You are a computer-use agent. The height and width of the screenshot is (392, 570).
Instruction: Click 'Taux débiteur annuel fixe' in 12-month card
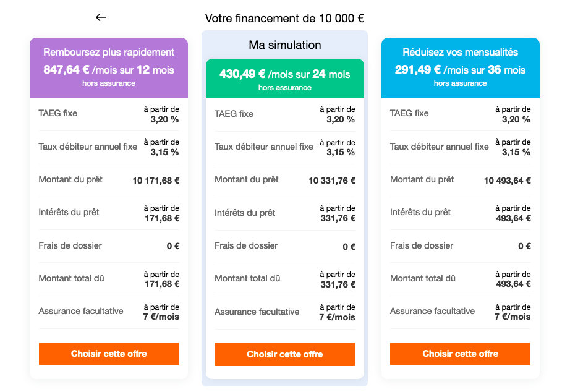tap(88, 147)
